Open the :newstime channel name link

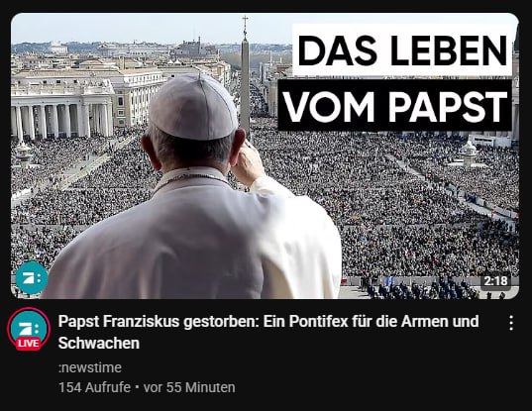[x=90, y=367]
